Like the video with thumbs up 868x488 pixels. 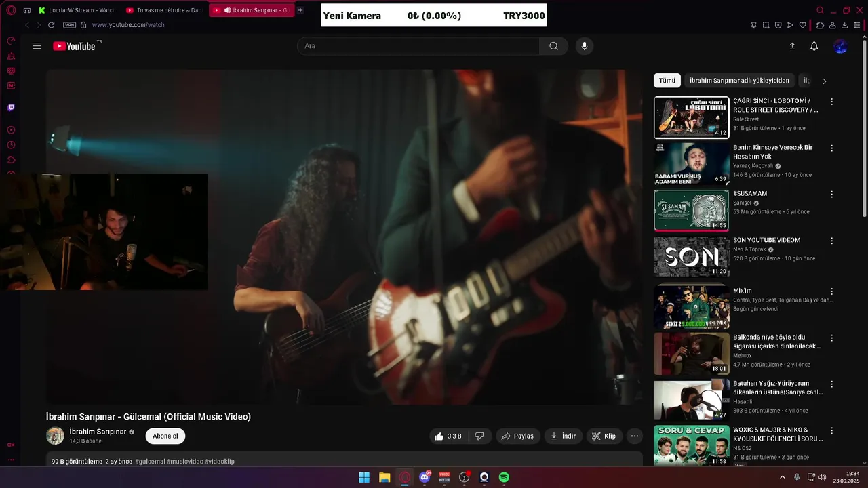[447, 436]
